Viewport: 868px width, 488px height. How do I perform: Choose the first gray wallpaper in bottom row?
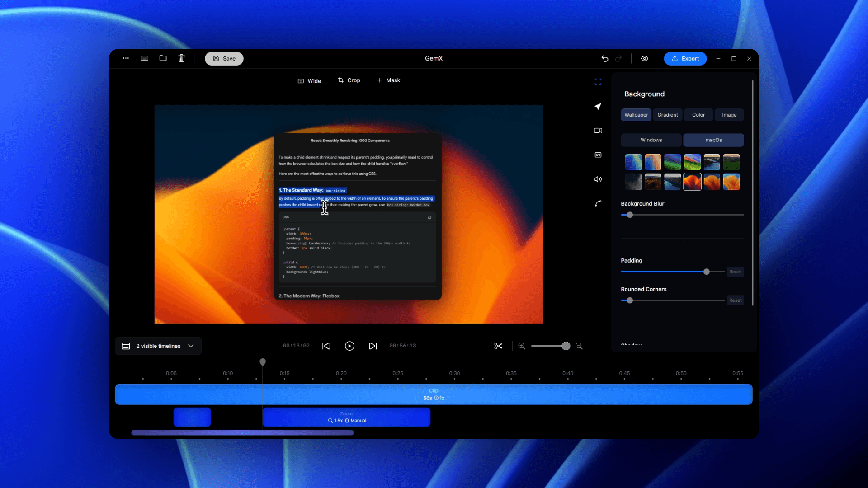(x=633, y=182)
